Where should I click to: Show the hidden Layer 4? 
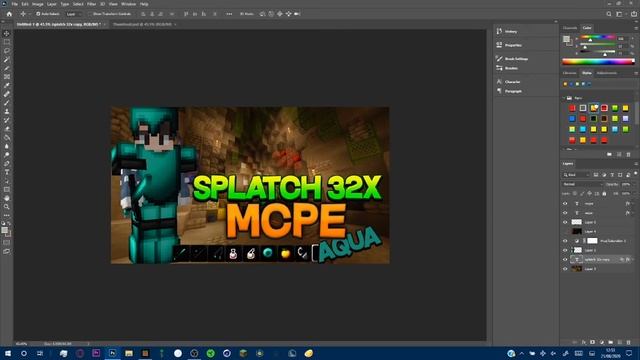pyautogui.click(x=565, y=231)
